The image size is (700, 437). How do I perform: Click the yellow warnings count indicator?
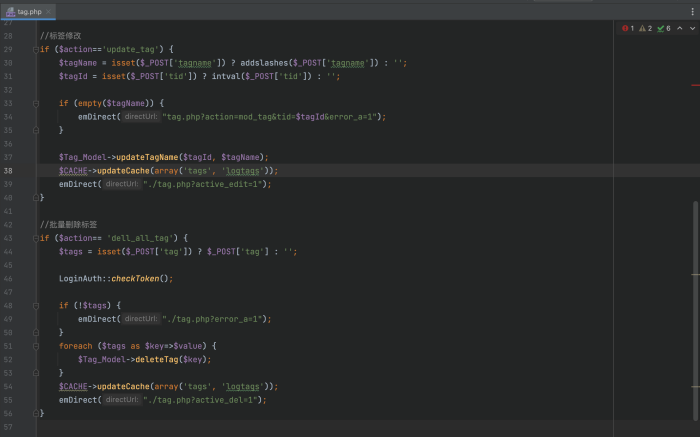pos(646,29)
